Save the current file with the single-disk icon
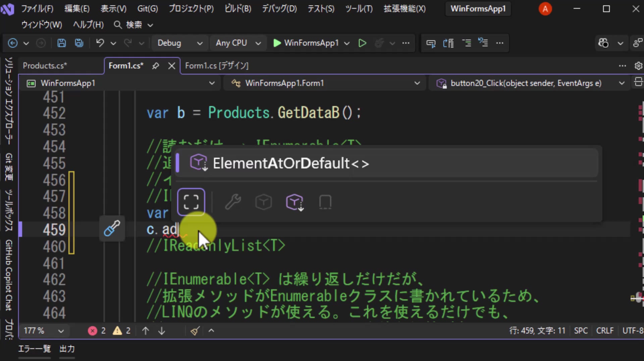The width and height of the screenshot is (644, 361). click(61, 43)
